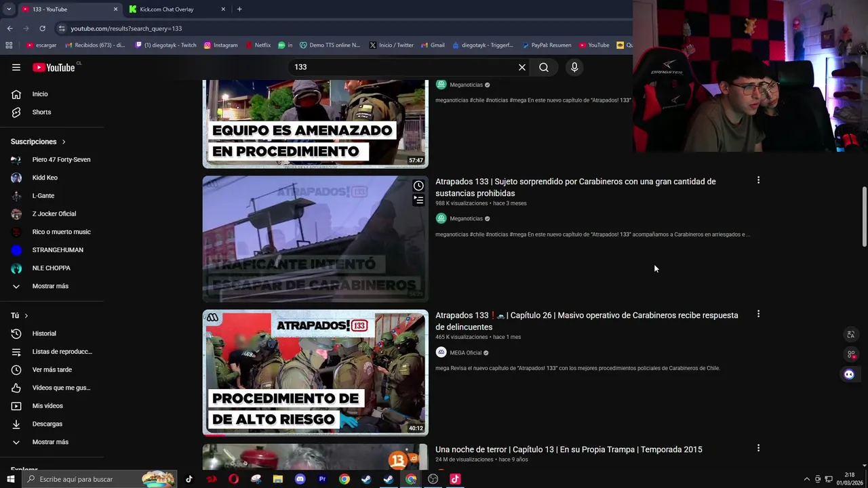
Task: Open 'Una noche de terror' video title
Action: [569, 449]
